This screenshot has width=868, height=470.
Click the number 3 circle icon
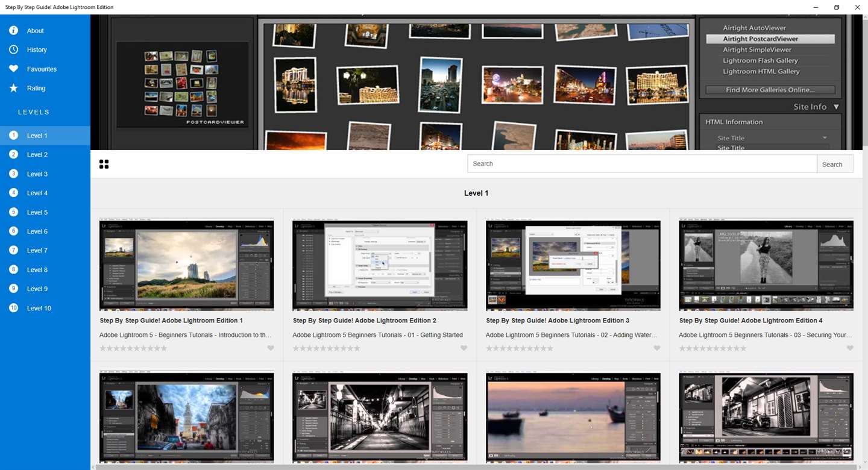pos(14,174)
